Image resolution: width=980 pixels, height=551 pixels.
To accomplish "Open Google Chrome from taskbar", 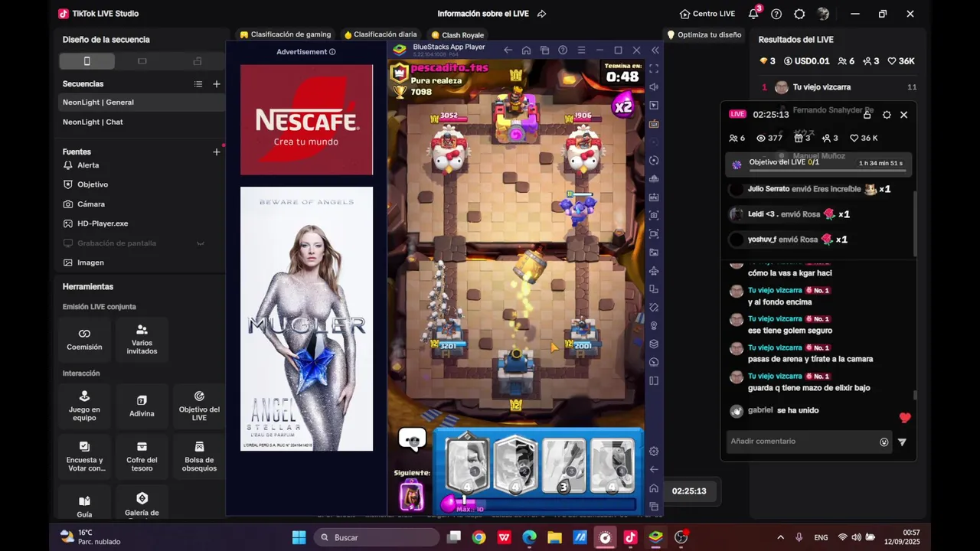I will (x=479, y=537).
